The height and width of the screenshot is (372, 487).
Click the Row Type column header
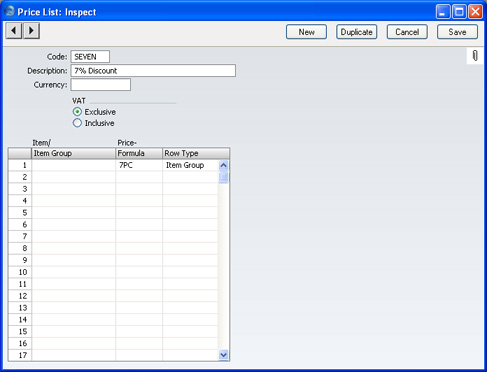(x=196, y=153)
